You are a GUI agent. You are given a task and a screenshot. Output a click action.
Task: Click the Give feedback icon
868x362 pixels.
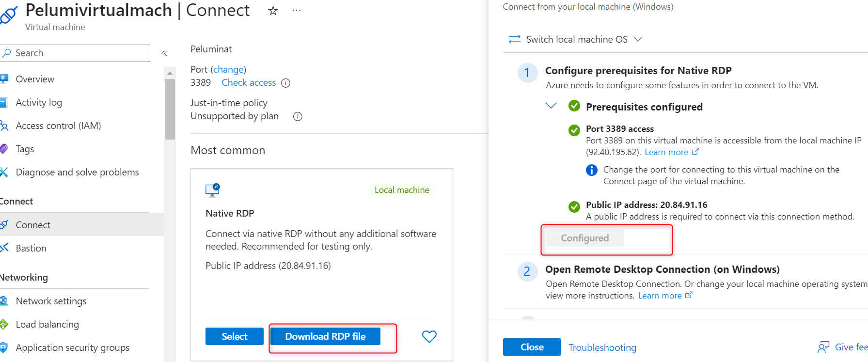click(823, 347)
